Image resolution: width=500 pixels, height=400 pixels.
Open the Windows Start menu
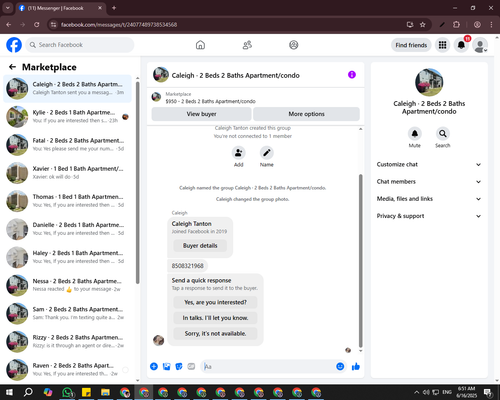9,392
